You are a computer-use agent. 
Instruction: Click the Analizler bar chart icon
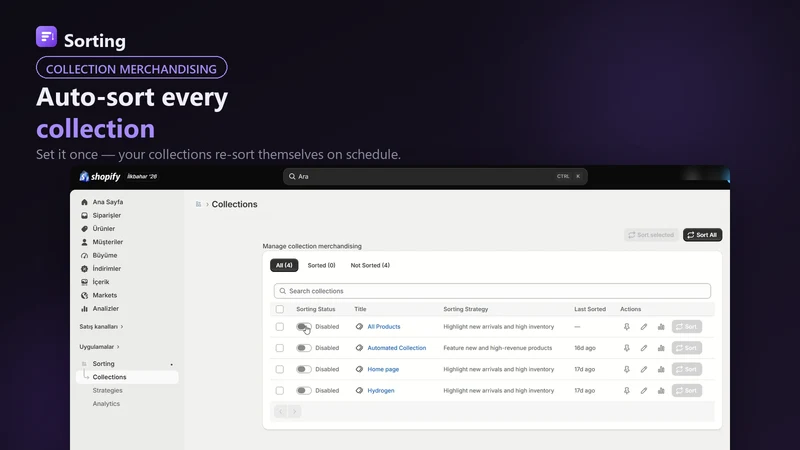tap(84, 309)
